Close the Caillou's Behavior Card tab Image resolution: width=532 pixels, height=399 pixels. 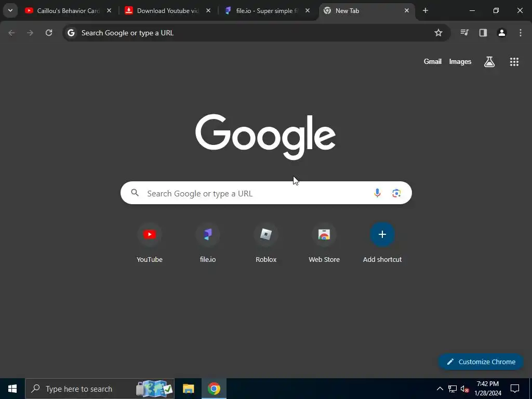coord(109,11)
